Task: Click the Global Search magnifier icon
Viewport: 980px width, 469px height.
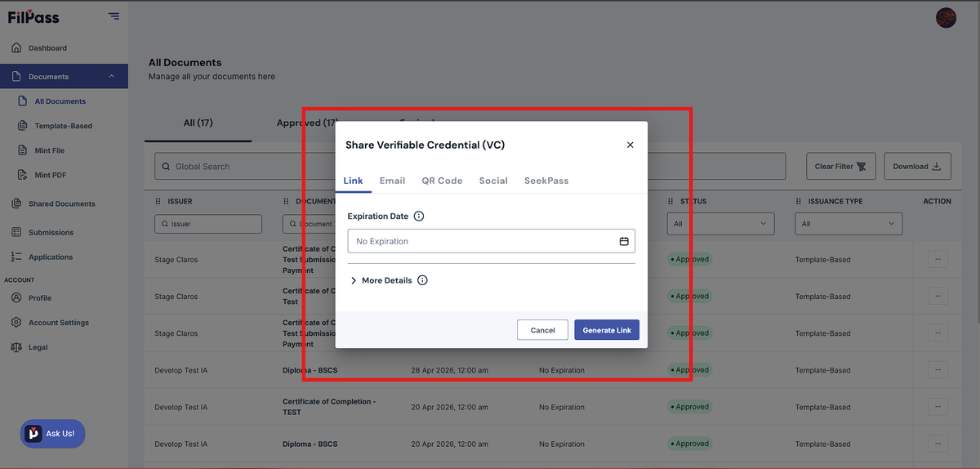Action: click(167, 167)
